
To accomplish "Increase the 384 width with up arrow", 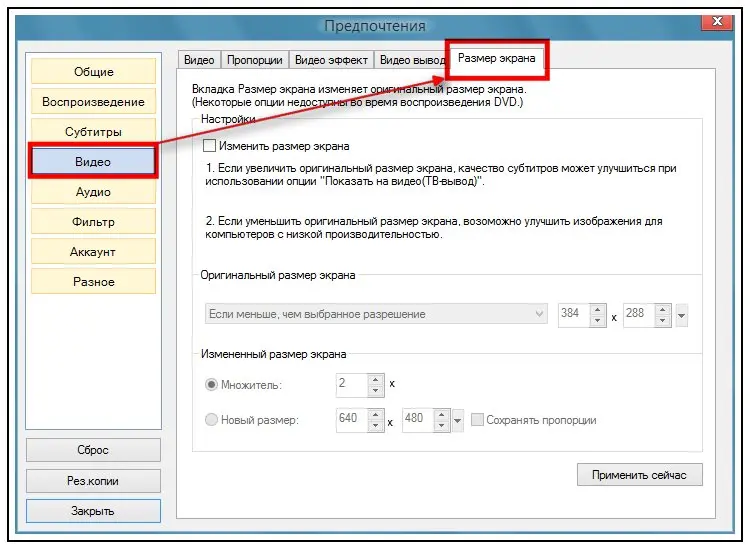I will tap(597, 310).
